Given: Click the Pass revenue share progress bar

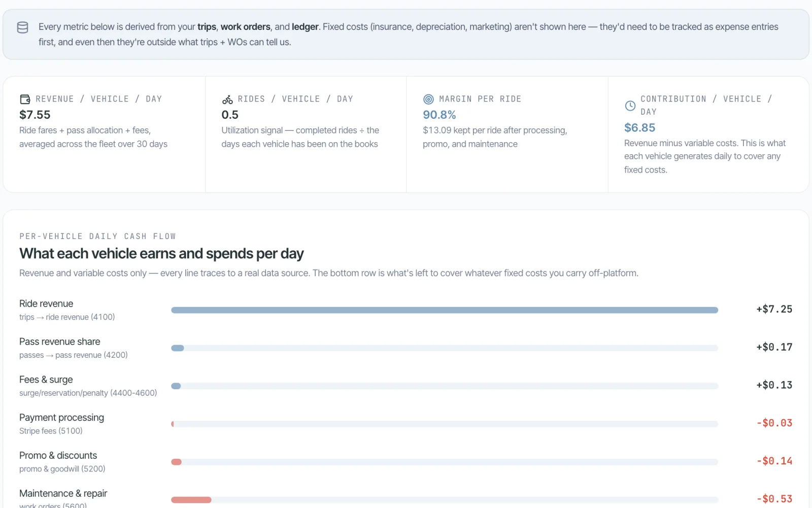Looking at the screenshot, I should (445, 348).
